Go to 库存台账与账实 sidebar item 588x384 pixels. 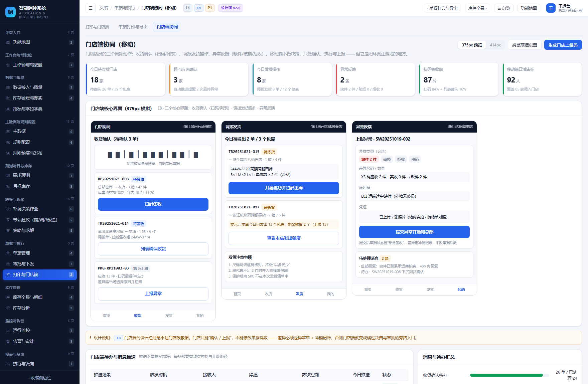(x=40, y=98)
